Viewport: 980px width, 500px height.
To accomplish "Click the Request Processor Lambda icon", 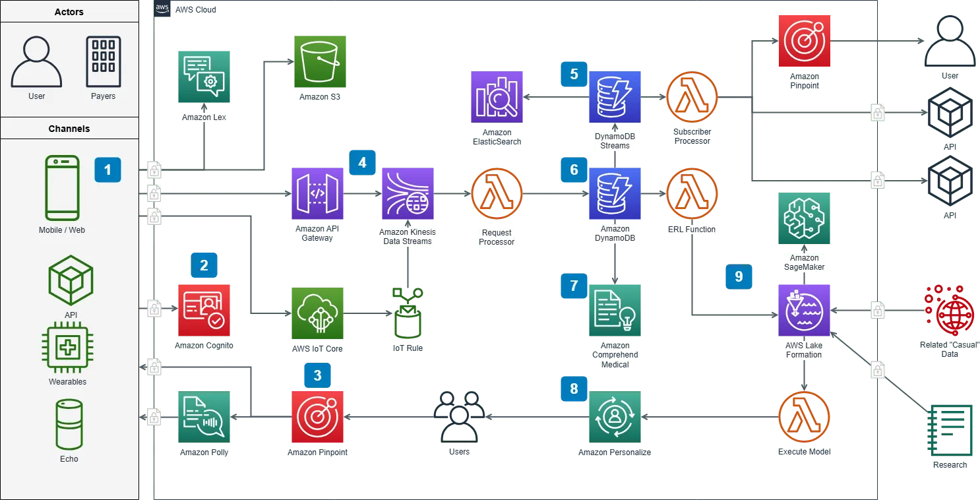I will pos(497,194).
